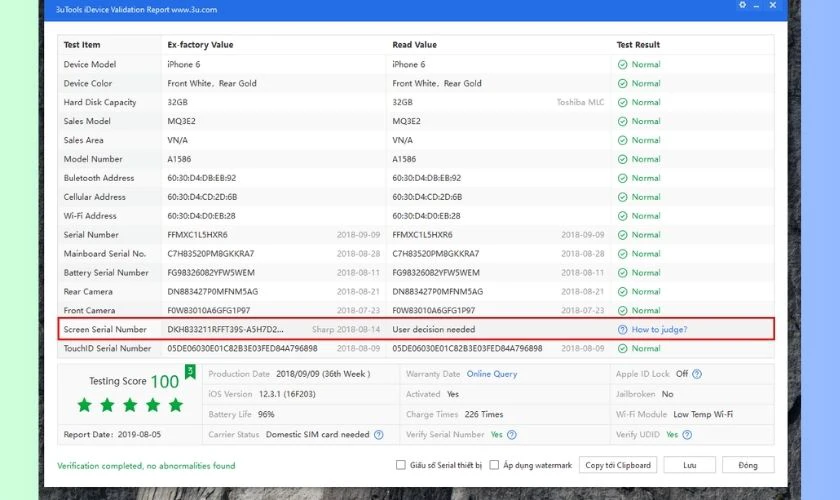Click the Sales Area Normal checkmark icon
This screenshot has width=840, height=500.
622,140
